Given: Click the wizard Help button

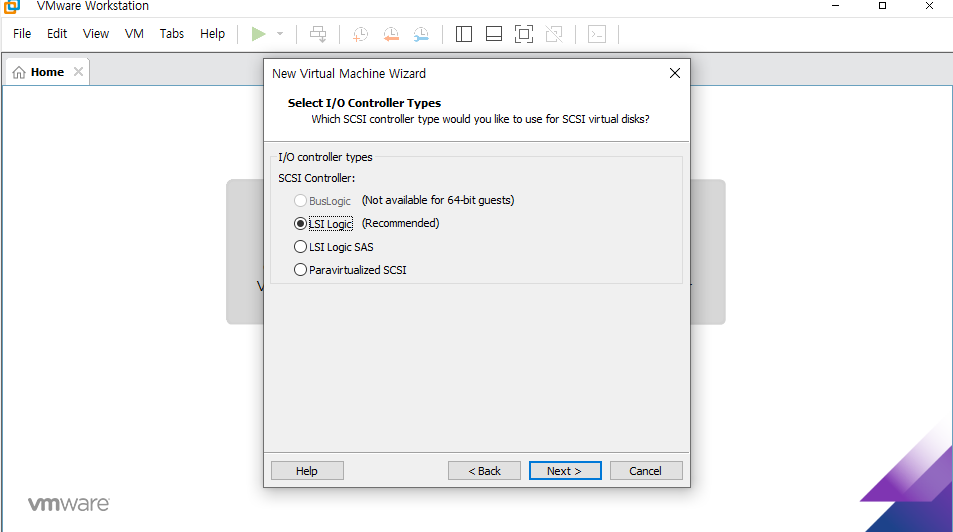Looking at the screenshot, I should click(307, 471).
